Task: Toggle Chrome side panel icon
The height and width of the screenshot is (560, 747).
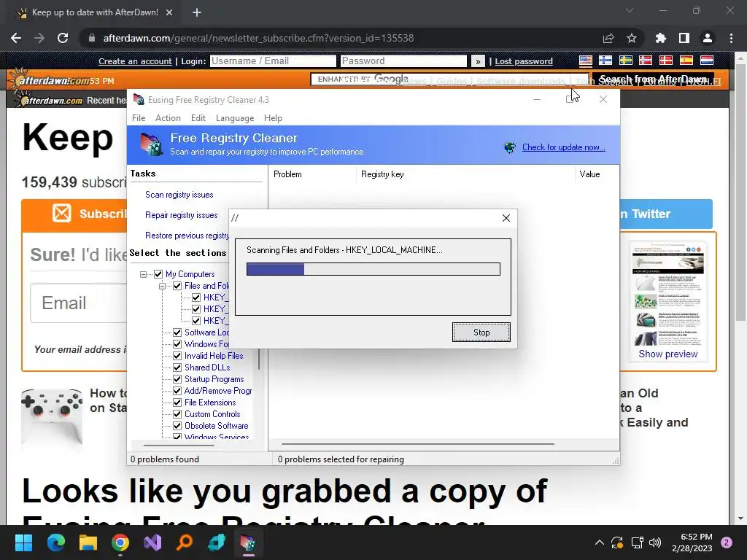Action: click(684, 38)
